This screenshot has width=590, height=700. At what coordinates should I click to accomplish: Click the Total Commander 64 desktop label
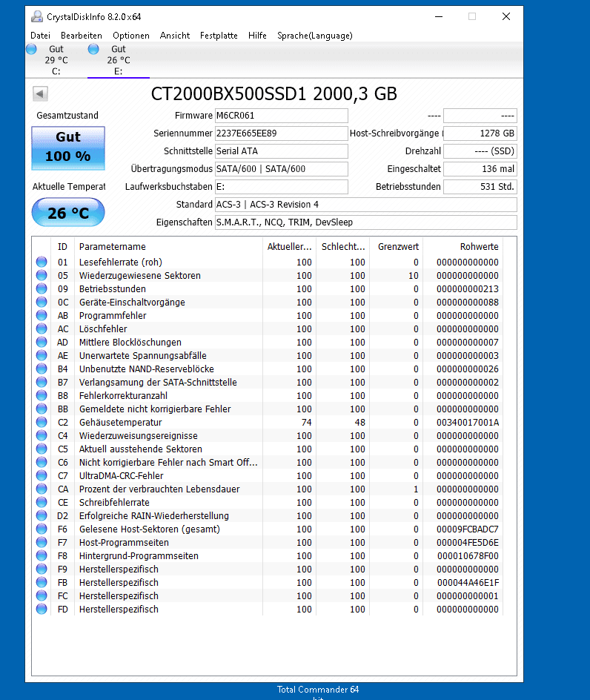(318, 690)
